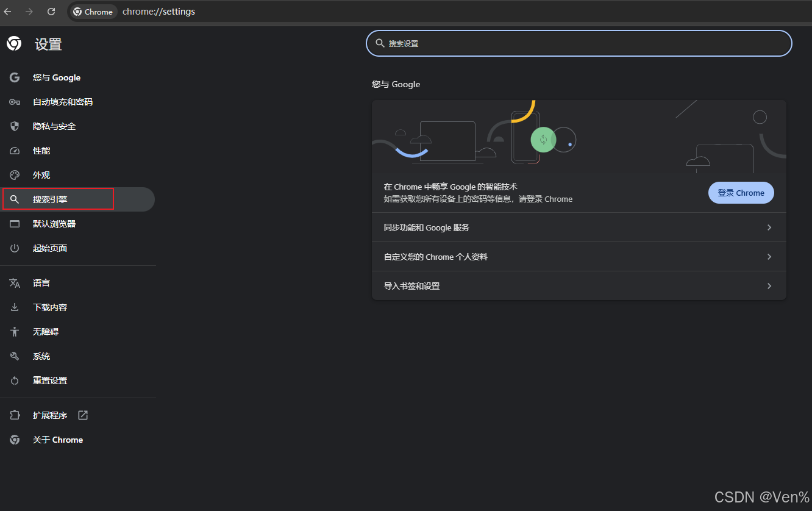Select 起始页面 in the sidebar
Image resolution: width=812 pixels, height=511 pixels.
[x=77, y=248]
